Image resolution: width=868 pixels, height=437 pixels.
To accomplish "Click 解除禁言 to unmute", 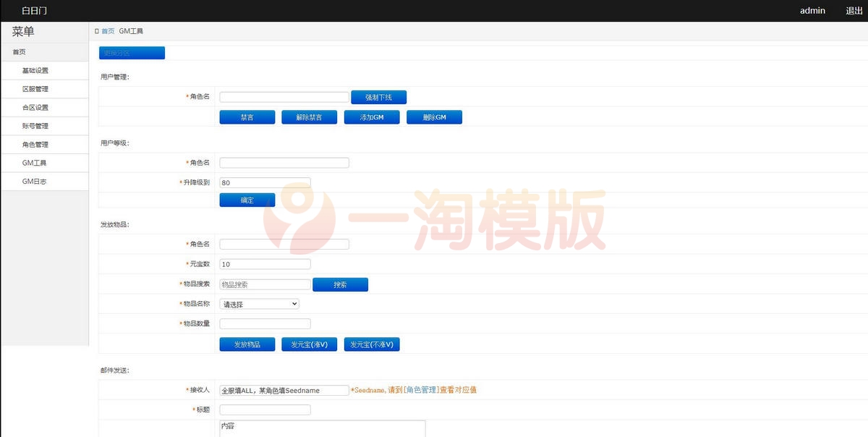I will [x=309, y=116].
